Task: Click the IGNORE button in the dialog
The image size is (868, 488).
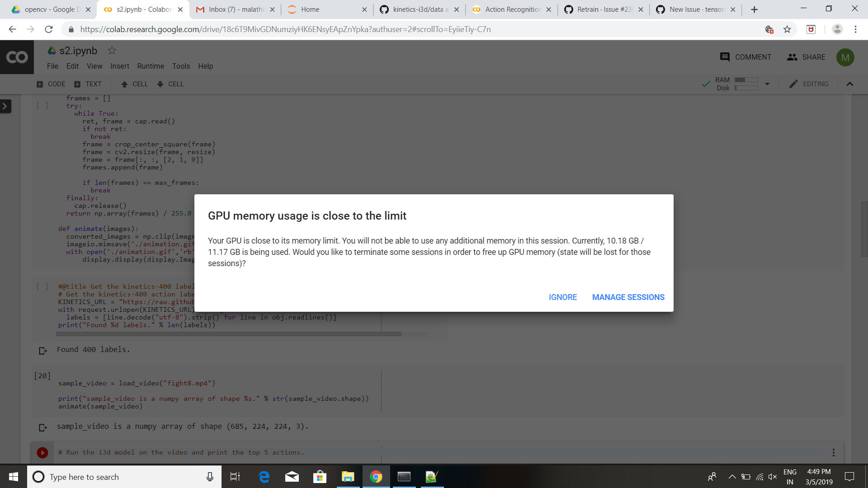Action: point(562,297)
